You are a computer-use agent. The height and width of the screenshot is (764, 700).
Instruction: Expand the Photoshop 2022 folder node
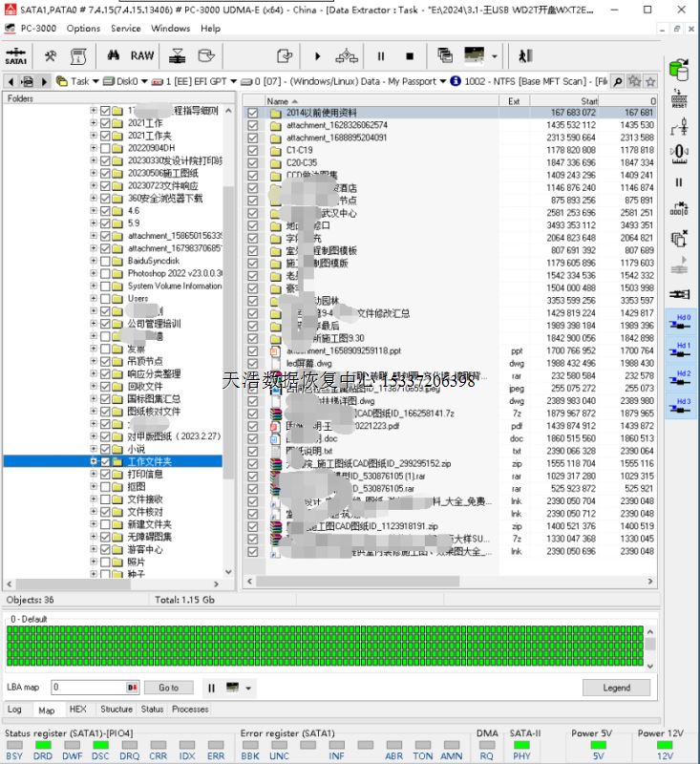(94, 273)
